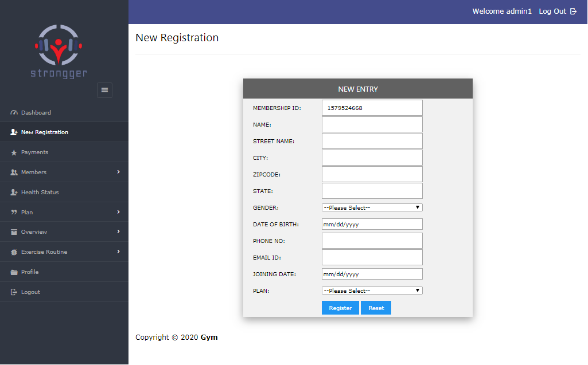Click the Strongger logo in the sidebar
Screen dimensions: 588x365
59,52
